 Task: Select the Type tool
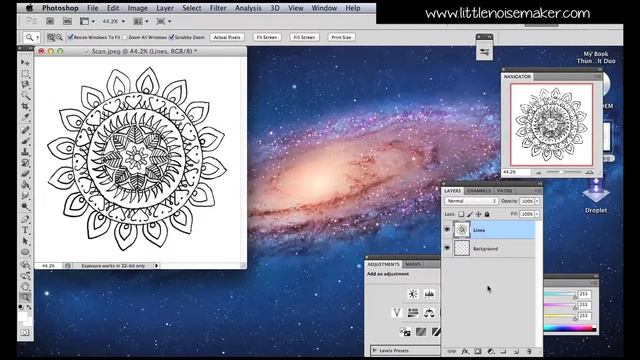(25, 230)
